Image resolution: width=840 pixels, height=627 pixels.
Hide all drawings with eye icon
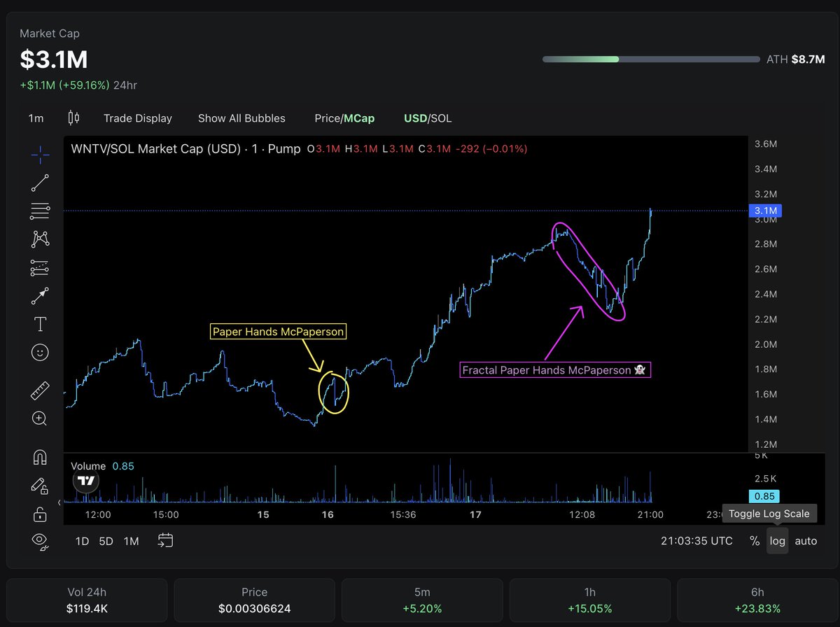click(x=40, y=540)
